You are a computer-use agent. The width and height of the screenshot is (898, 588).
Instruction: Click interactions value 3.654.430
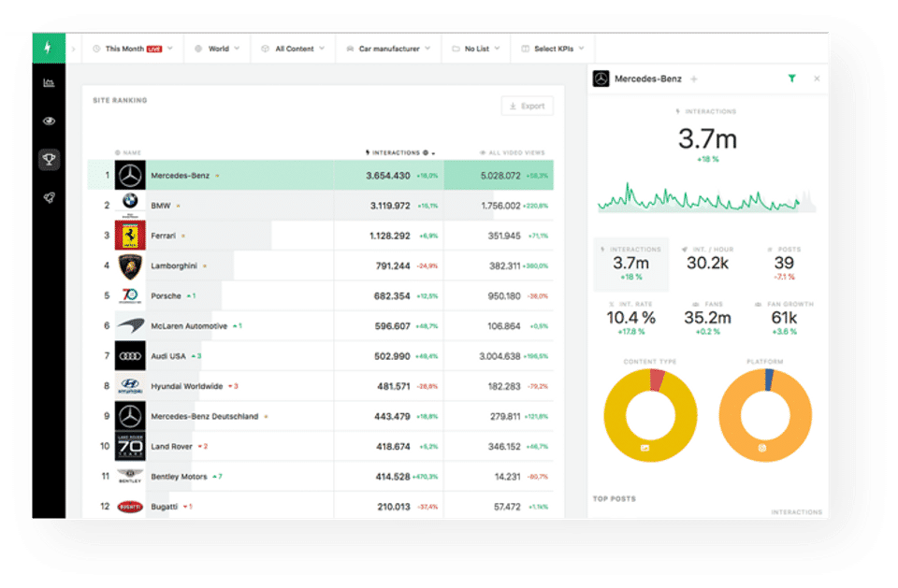(x=387, y=176)
